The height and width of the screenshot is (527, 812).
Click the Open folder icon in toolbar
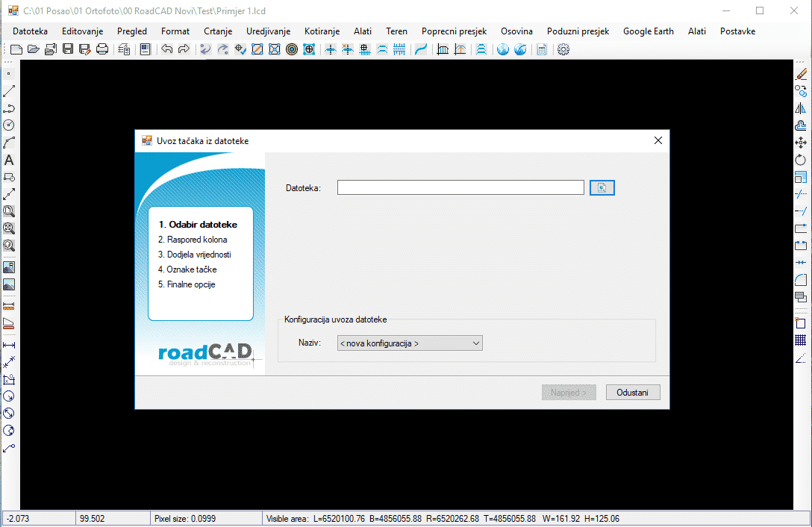(34, 49)
